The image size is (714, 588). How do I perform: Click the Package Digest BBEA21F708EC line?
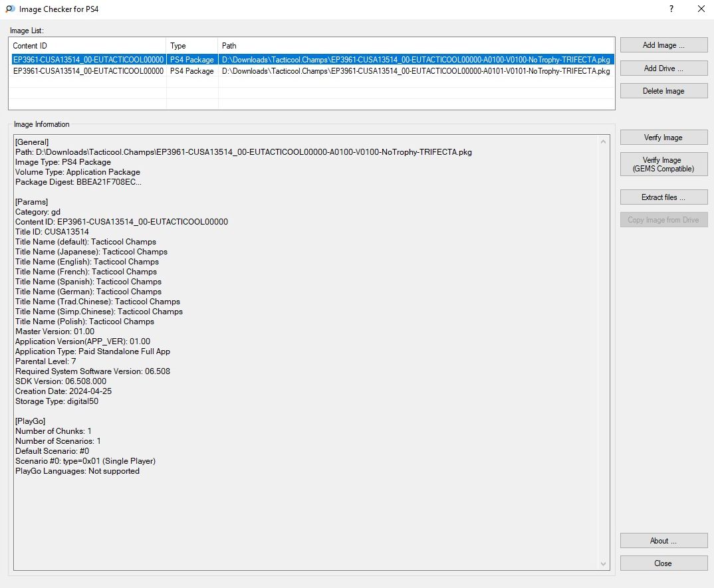point(78,182)
